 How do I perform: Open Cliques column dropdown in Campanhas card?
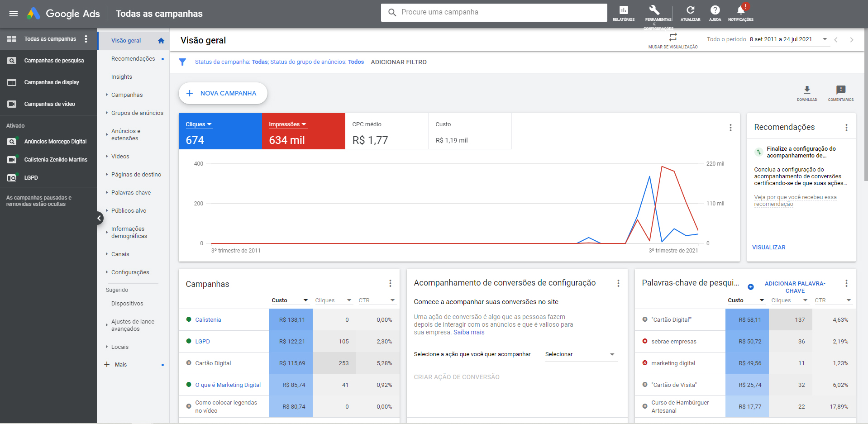(333, 300)
